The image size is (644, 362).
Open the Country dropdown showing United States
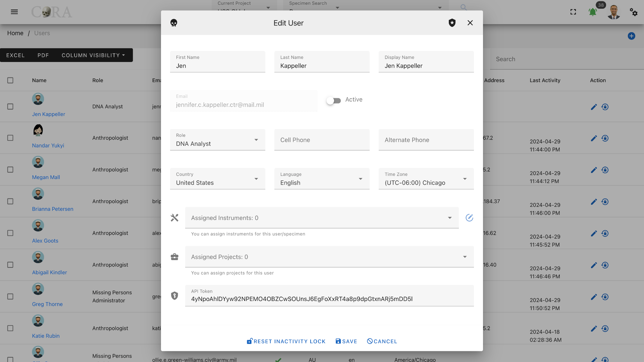click(218, 179)
